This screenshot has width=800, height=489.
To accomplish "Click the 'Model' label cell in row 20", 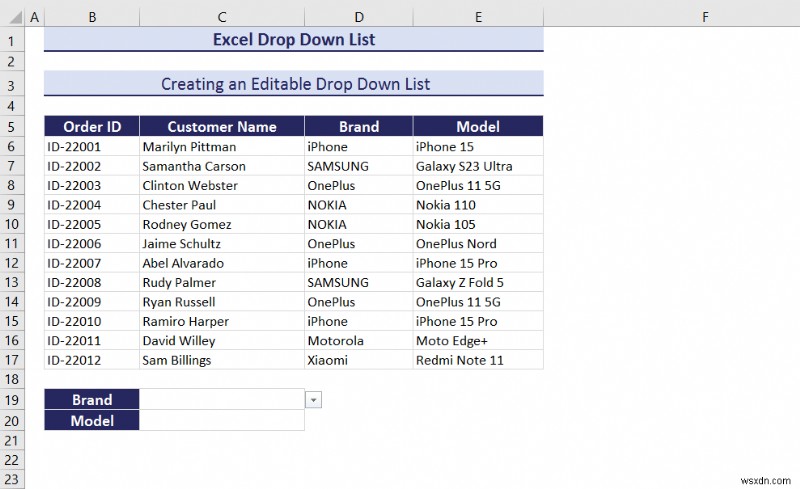I will (92, 420).
